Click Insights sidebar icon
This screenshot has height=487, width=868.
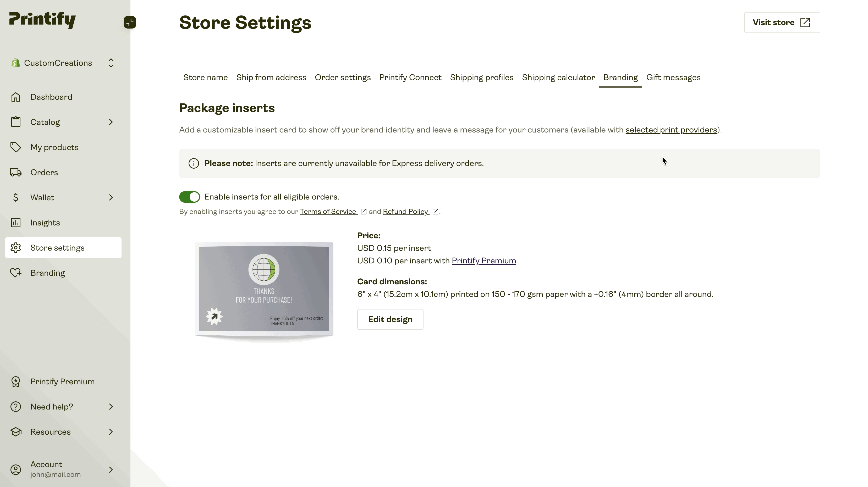15,222
